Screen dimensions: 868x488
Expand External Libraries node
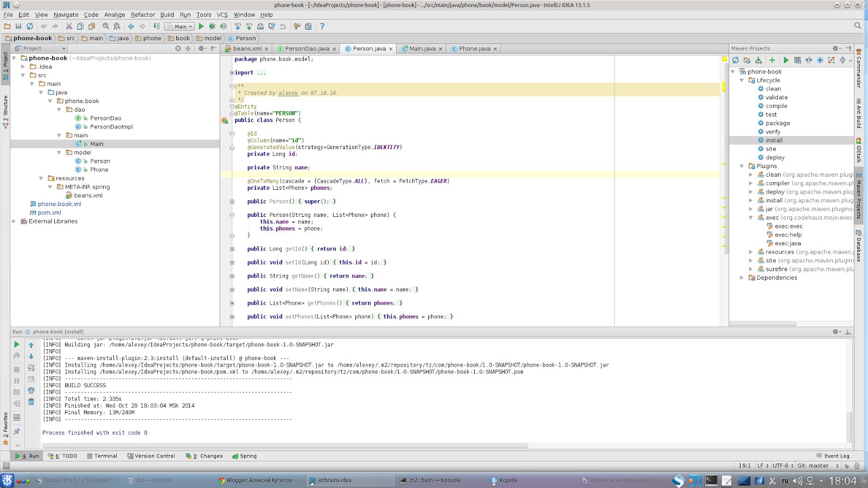[x=14, y=221]
